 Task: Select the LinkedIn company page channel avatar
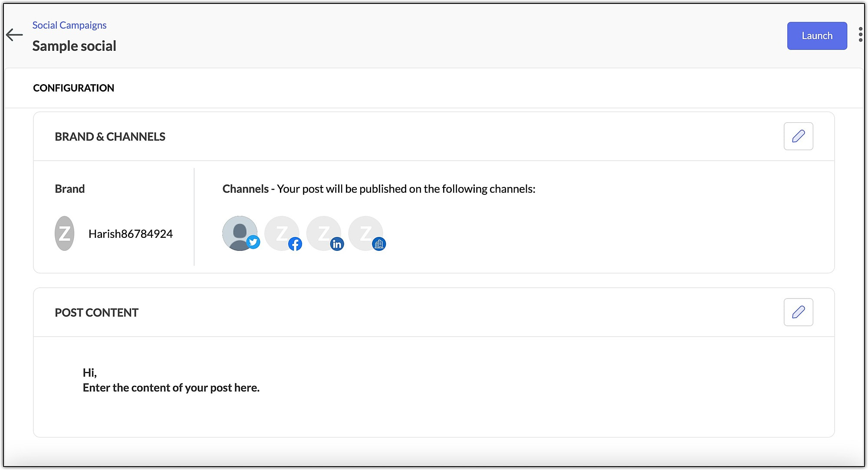365,233
